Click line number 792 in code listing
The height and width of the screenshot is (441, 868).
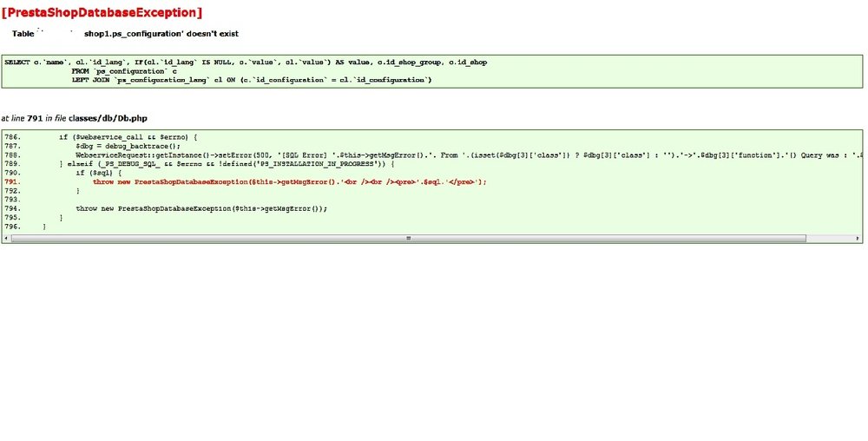[x=13, y=191]
